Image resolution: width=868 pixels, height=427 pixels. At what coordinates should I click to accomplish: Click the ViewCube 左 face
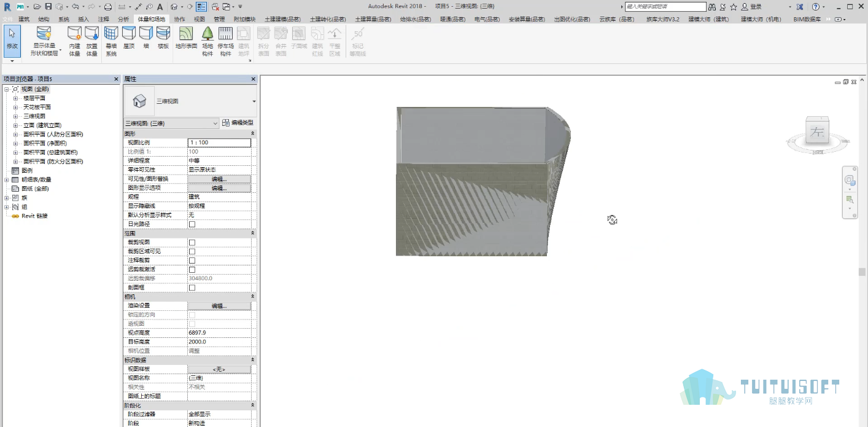817,132
